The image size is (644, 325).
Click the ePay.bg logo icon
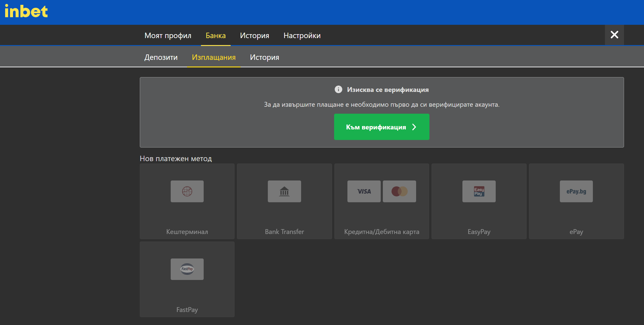pos(576,191)
